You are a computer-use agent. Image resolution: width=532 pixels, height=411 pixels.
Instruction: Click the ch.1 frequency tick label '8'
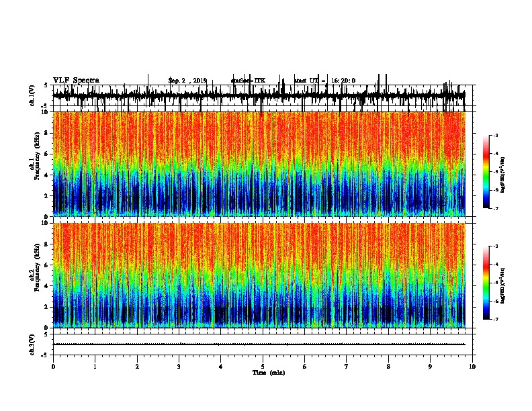click(46, 133)
